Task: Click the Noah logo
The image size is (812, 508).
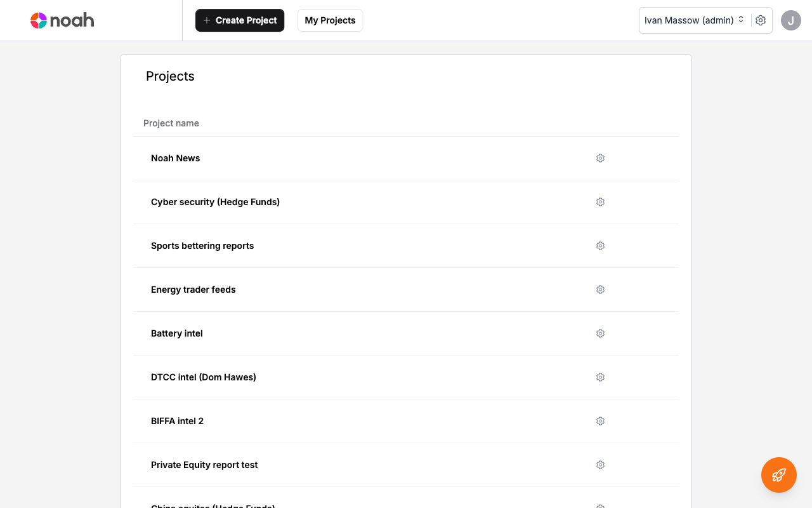Action: [62, 20]
